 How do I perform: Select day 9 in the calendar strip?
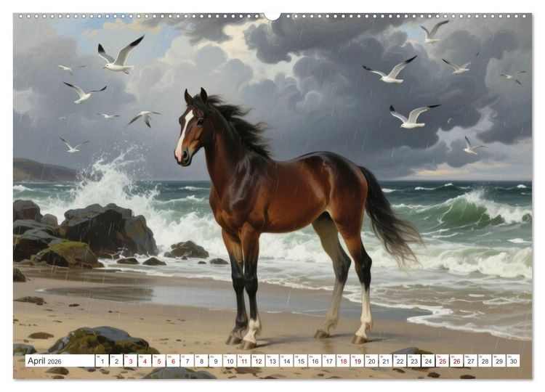[x=216, y=360]
